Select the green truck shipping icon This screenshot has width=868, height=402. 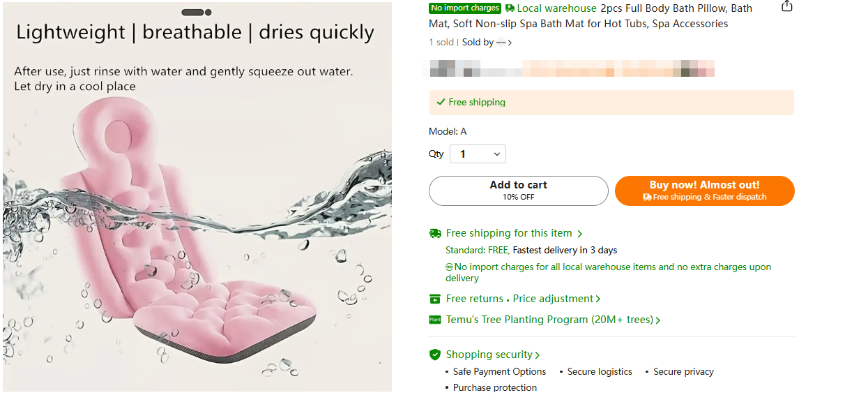tap(436, 233)
